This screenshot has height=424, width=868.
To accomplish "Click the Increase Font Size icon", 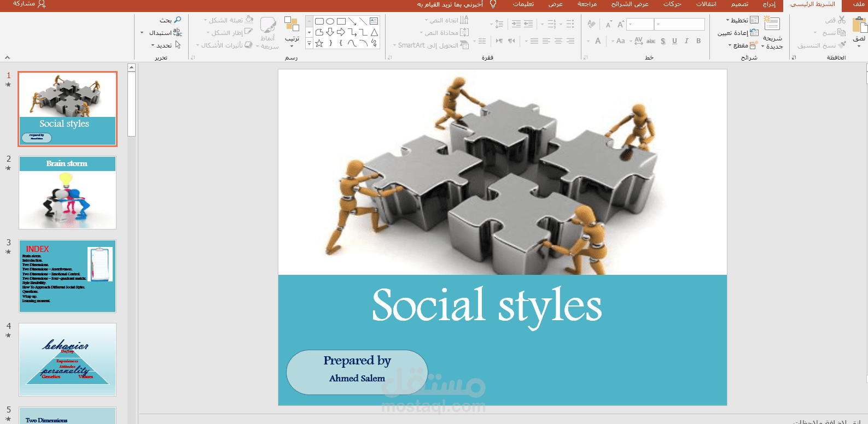I will tap(620, 25).
